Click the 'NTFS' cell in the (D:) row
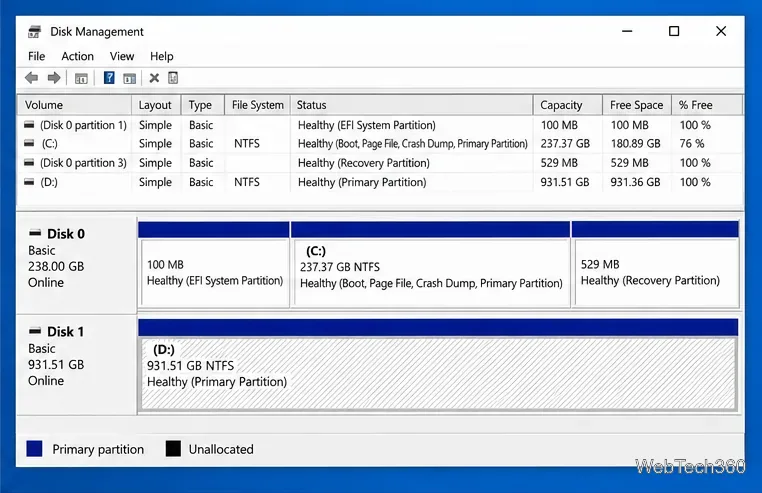This screenshot has width=762, height=493. pyautogui.click(x=247, y=182)
